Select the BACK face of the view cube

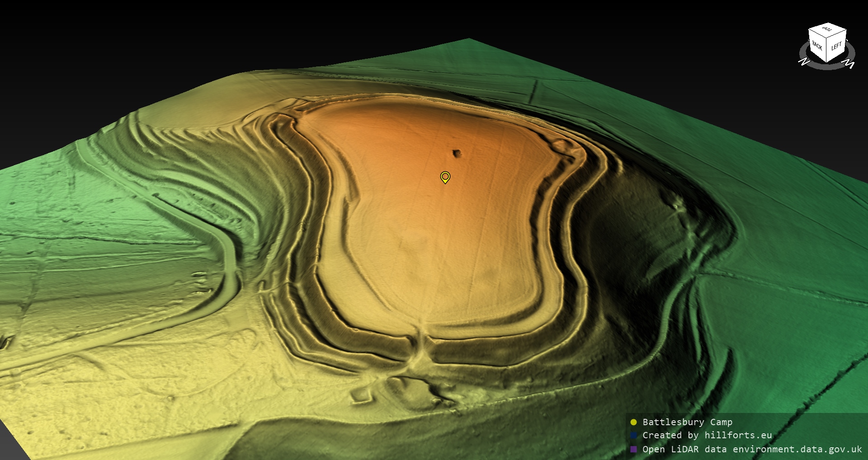817,46
